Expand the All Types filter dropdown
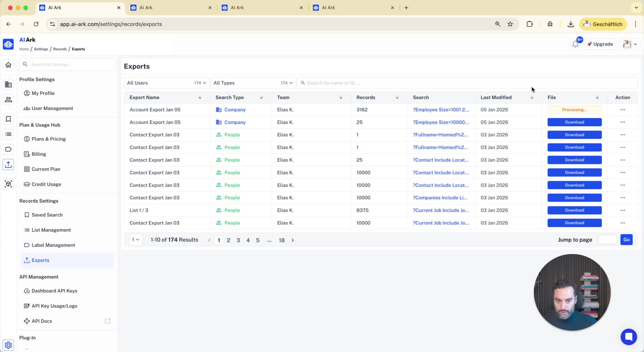Image resolution: width=644 pixels, height=352 pixels. [x=253, y=83]
